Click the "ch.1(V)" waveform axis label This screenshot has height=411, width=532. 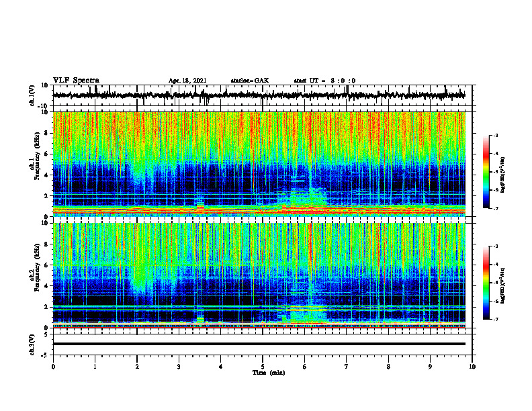[32, 96]
